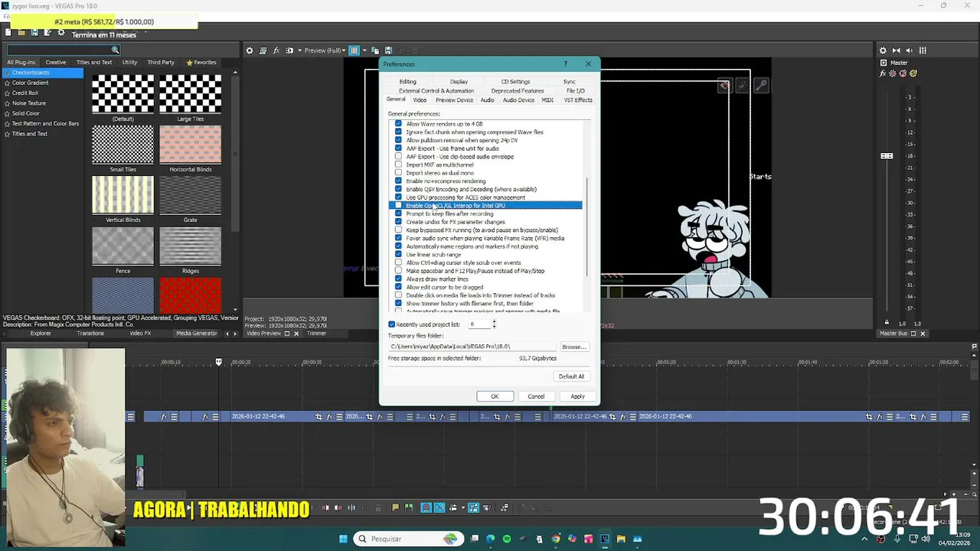This screenshot has height=551, width=980.
Task: Click the Master Bus volume fader handle
Action: point(887,156)
